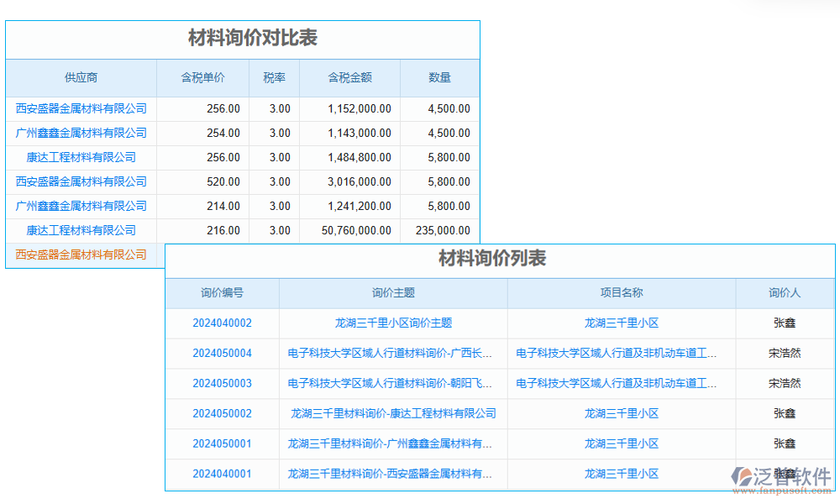Open oldest inquiry 2024040001
Image resolution: width=840 pixels, height=504 pixels.
[221, 473]
